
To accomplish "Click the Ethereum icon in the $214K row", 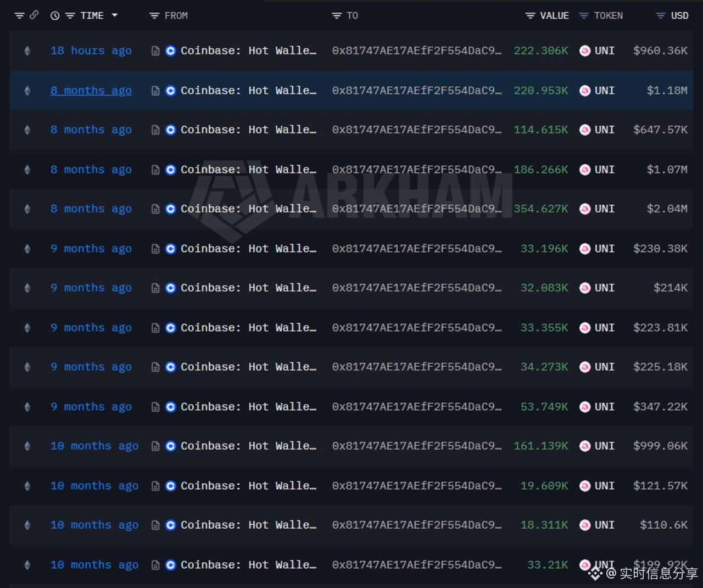I will click(x=27, y=288).
